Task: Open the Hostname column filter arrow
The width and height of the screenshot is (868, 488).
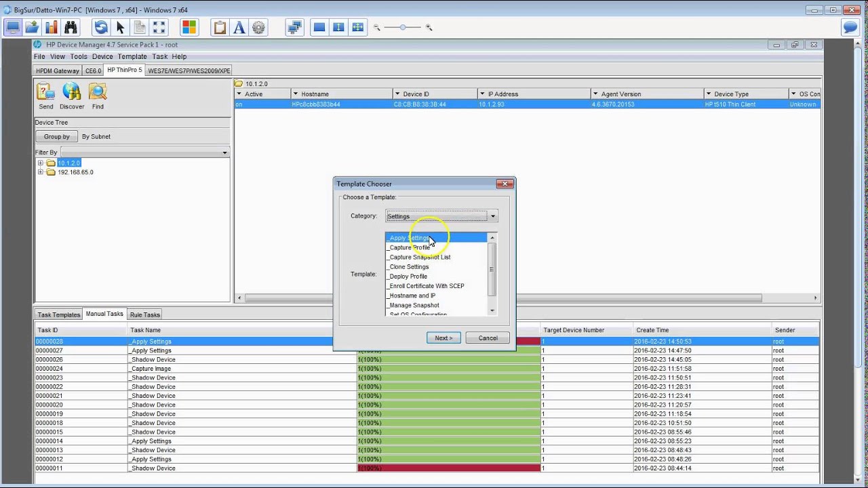Action: pos(296,94)
